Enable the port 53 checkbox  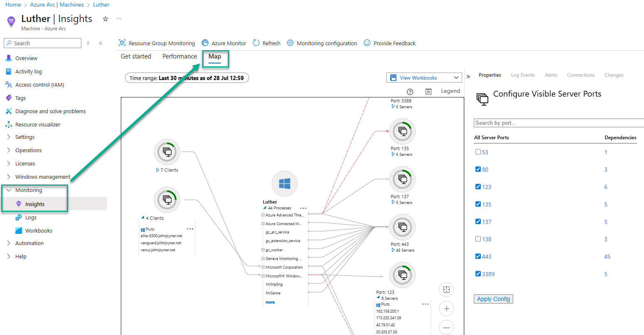(478, 152)
